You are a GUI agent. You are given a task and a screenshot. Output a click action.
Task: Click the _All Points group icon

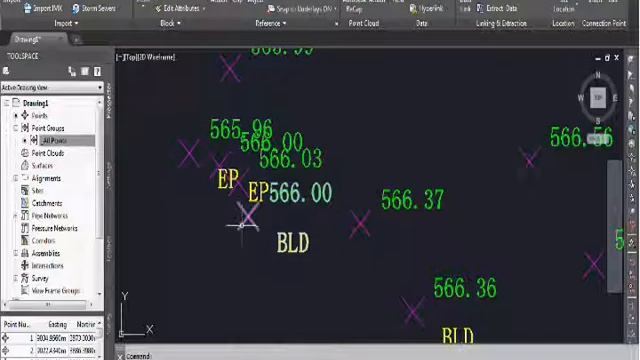(x=34, y=140)
